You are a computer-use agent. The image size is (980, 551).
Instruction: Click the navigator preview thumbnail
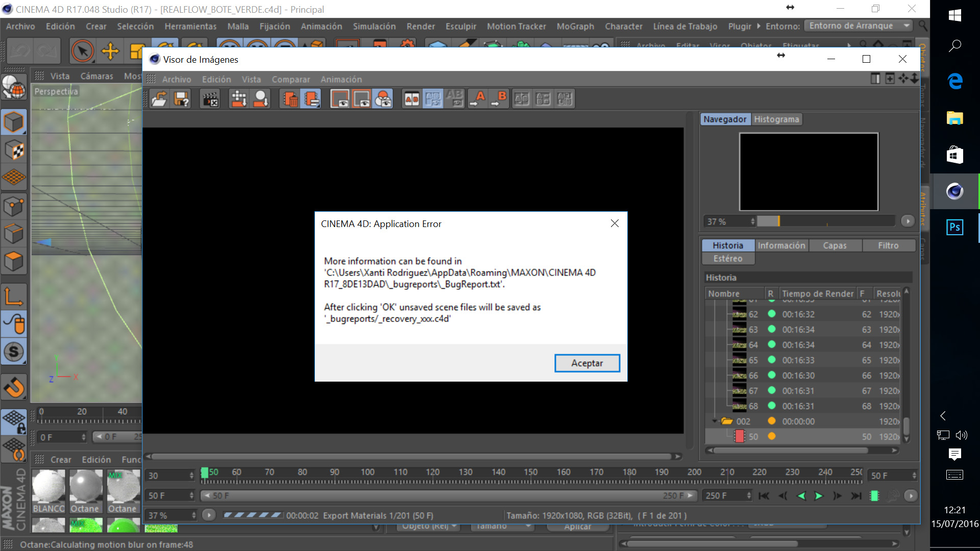coord(808,172)
